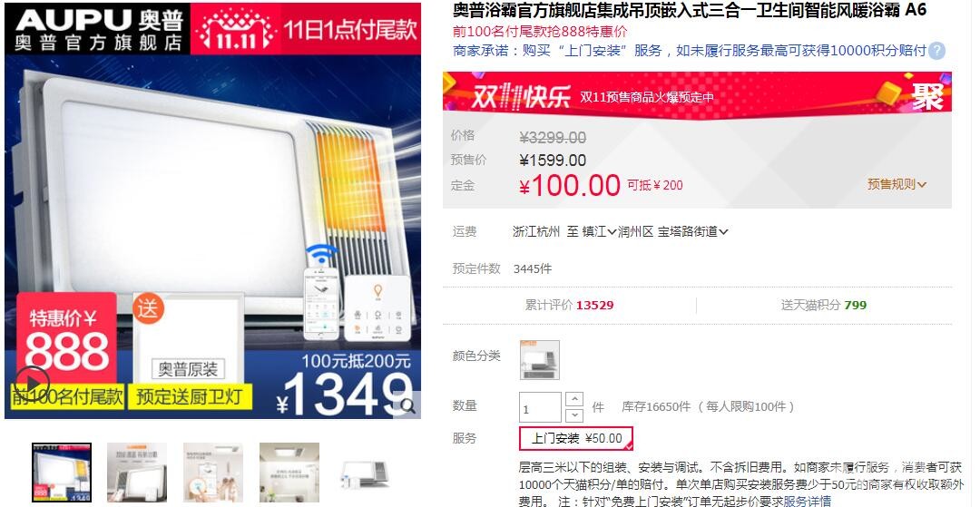Choose the color category swatch image
Viewport: 980px width, 507px height.
539,360
